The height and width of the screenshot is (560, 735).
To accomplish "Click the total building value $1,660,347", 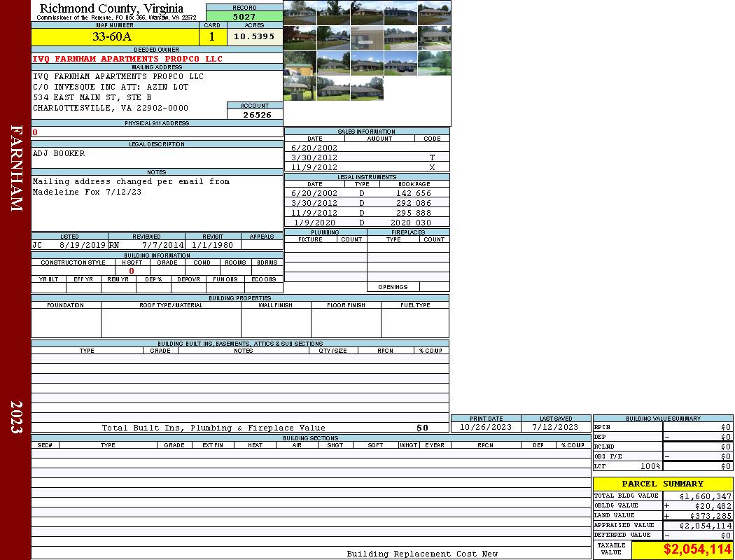I will pos(696,496).
